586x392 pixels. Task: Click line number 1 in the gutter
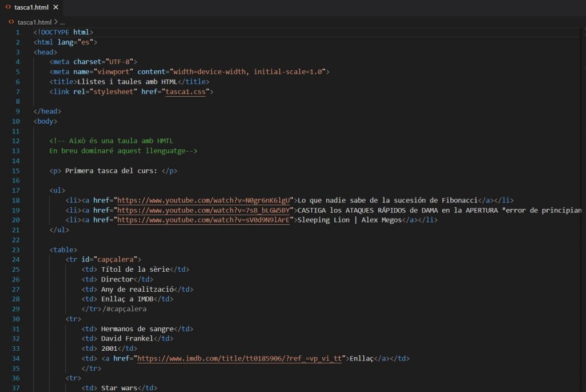[17, 32]
